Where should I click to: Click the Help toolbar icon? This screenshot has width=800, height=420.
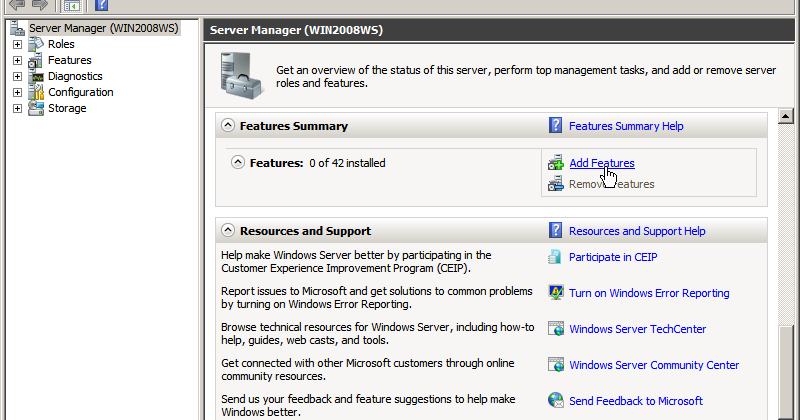tap(102, 5)
